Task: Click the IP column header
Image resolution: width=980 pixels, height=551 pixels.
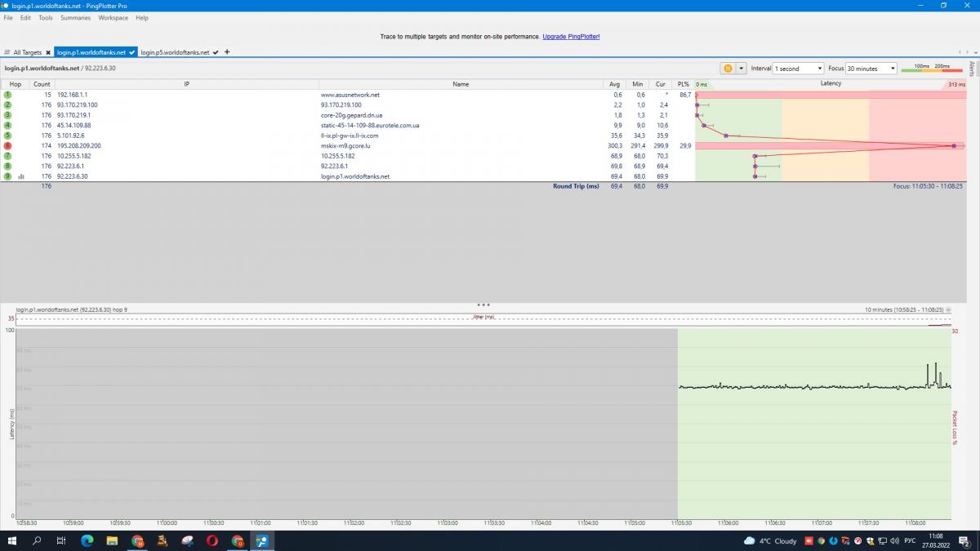Action: [x=186, y=84]
